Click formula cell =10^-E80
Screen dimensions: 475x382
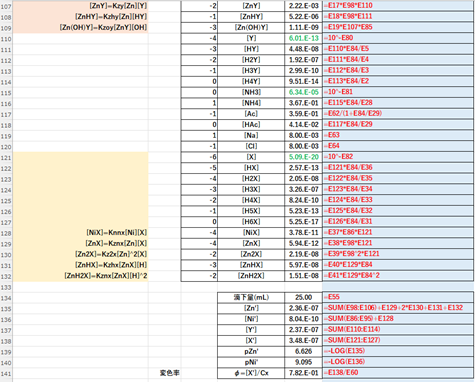click(398, 38)
